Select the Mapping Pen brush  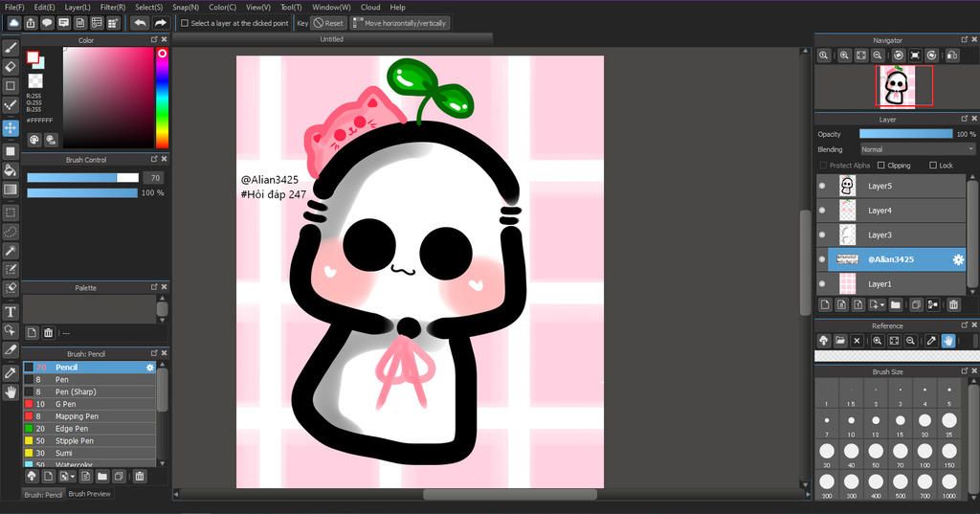point(89,416)
